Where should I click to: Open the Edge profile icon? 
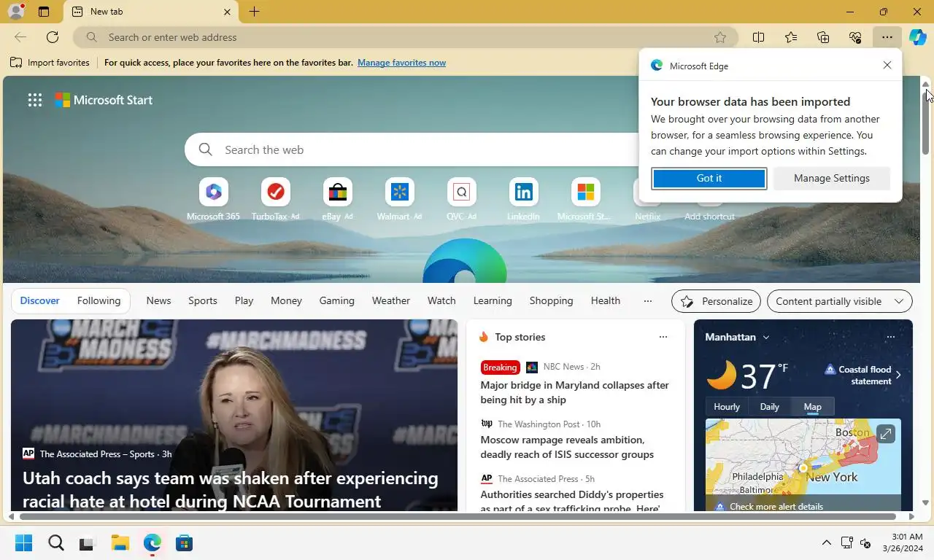15,12
